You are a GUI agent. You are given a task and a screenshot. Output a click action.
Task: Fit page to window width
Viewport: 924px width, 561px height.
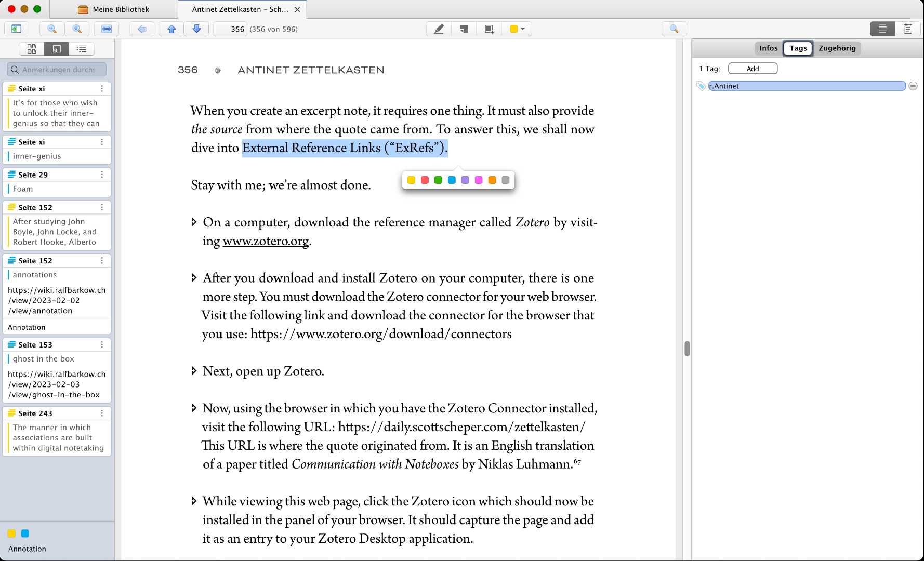(x=107, y=29)
